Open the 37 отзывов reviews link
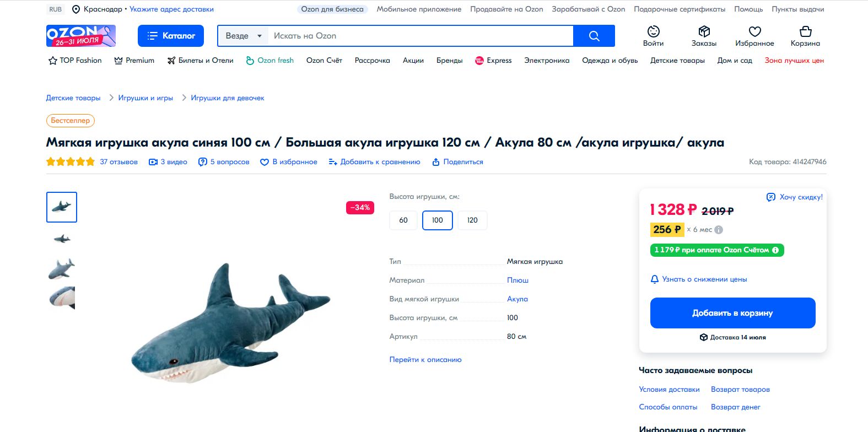The width and height of the screenshot is (868, 432). (118, 162)
